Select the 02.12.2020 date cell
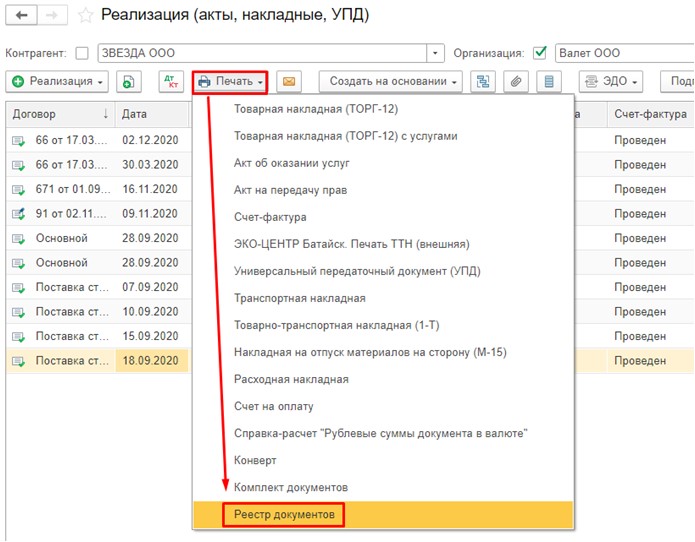The image size is (695, 542). pyautogui.click(x=152, y=140)
